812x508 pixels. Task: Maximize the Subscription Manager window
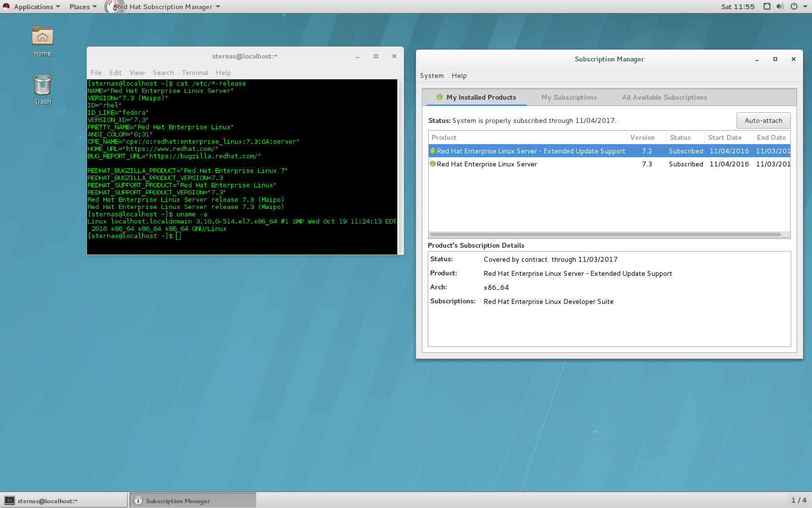(775, 59)
